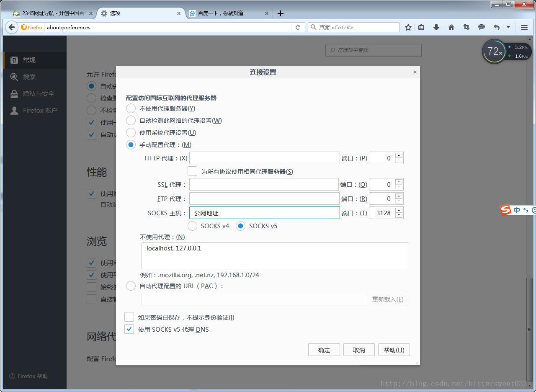Decrease SOCKS port 3128 with down arrow
The image size is (536, 392).
coord(399,216)
